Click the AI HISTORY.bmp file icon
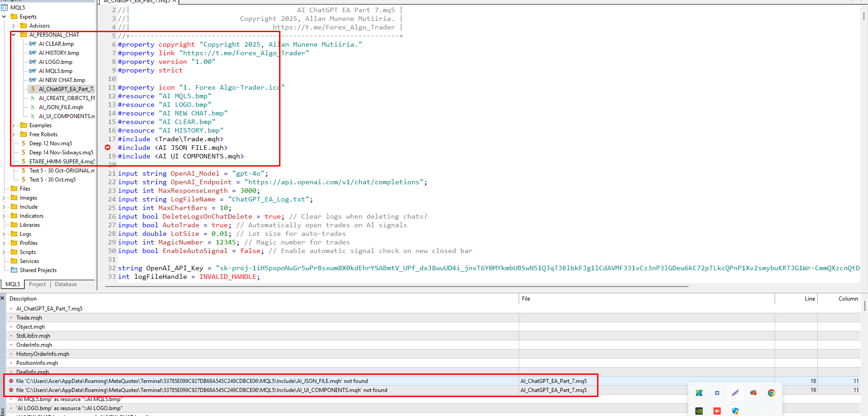 click(x=33, y=53)
